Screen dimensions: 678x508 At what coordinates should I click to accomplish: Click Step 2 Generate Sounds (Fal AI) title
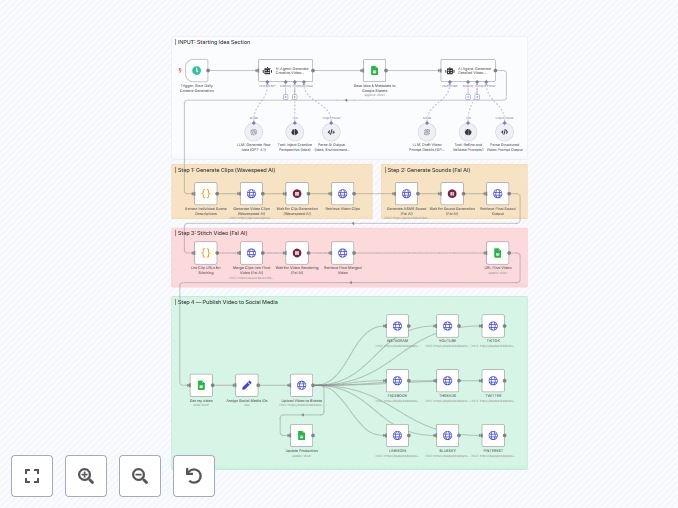429,170
